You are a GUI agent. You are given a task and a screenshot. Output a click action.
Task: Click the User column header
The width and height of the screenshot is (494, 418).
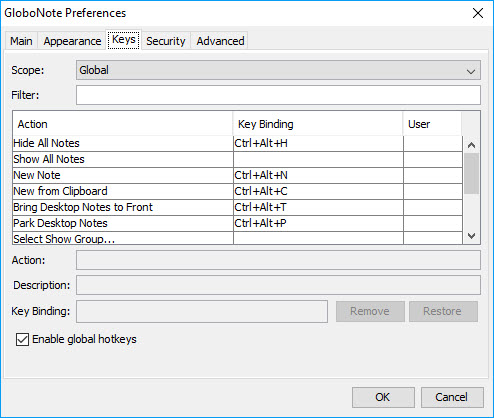(432, 124)
